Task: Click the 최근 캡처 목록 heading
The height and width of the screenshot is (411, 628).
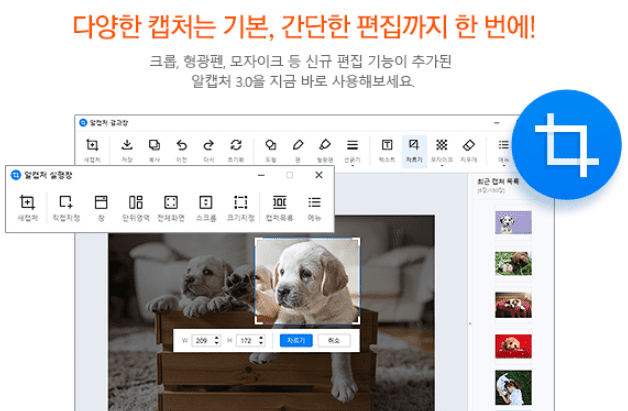Action: coord(498,181)
